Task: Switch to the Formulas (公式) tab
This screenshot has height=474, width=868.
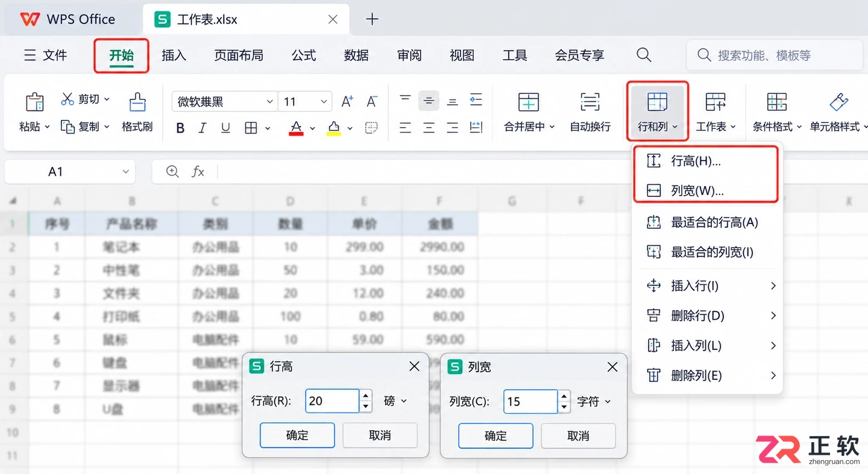Action: coord(304,55)
